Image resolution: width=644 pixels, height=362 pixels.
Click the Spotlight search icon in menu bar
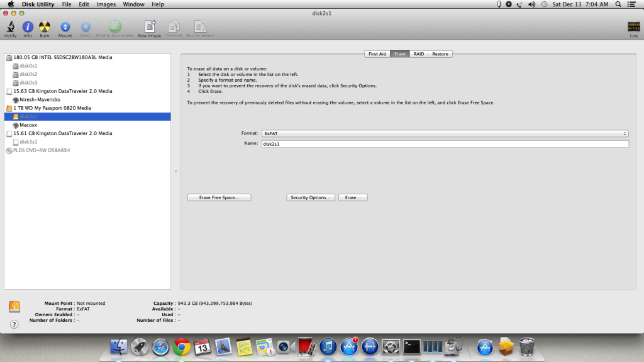tap(618, 4)
